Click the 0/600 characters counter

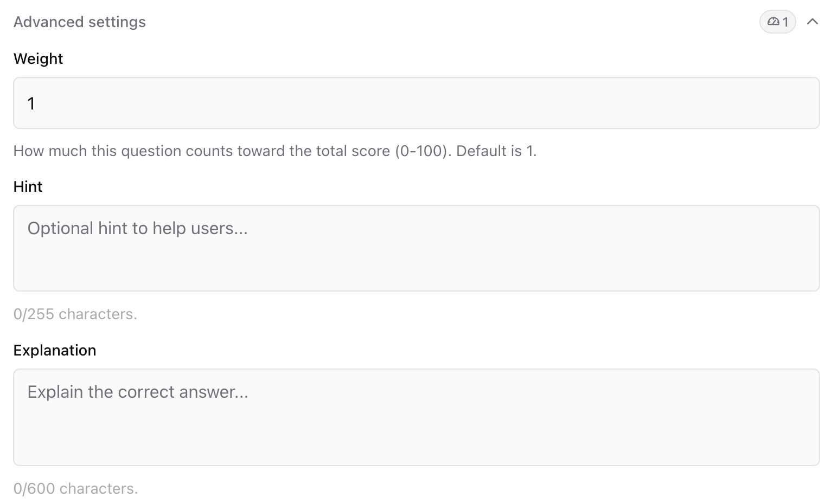point(76,488)
